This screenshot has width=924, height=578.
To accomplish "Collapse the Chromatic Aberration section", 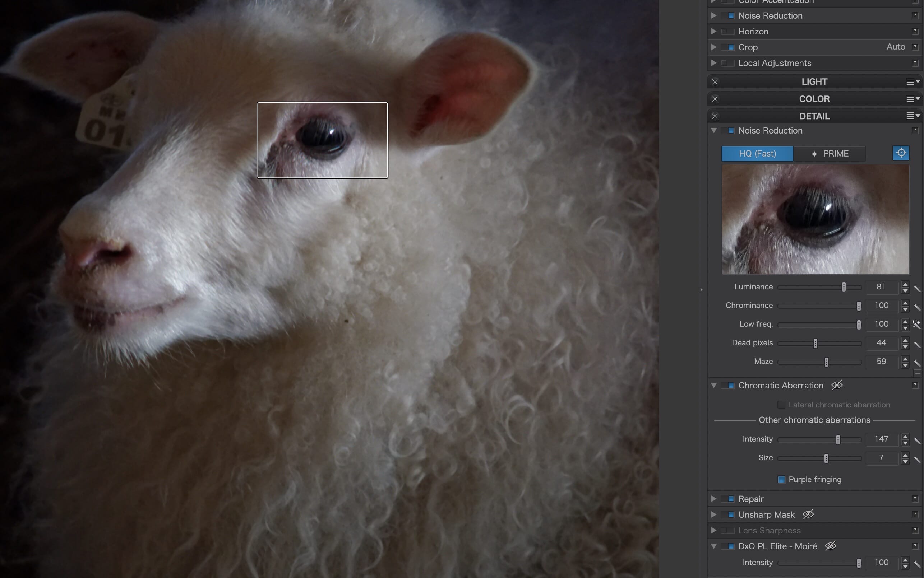I will [x=713, y=385].
